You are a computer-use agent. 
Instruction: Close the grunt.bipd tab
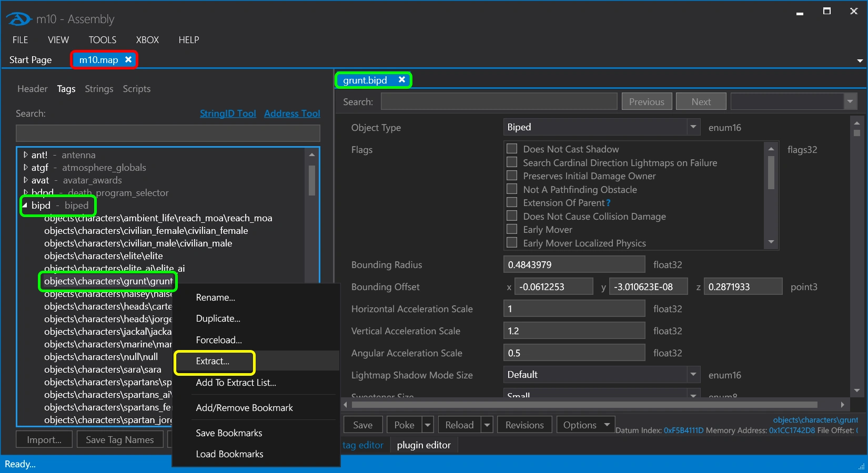point(402,80)
